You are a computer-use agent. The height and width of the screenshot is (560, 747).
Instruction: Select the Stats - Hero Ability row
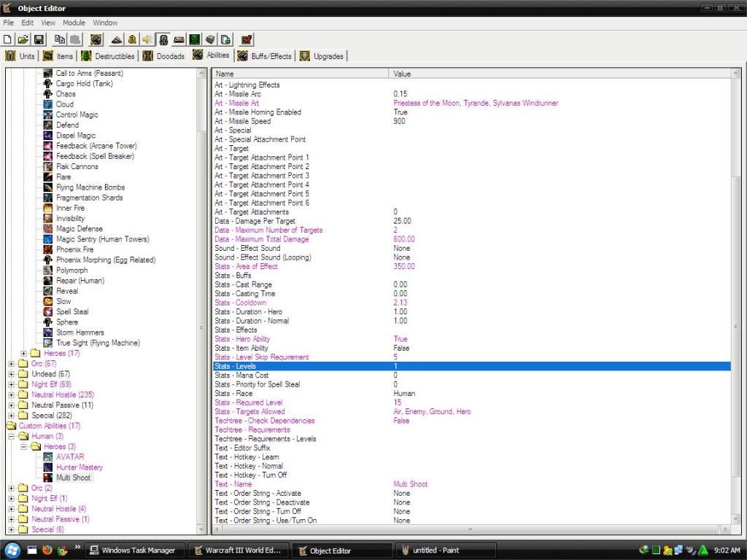click(x=472, y=339)
